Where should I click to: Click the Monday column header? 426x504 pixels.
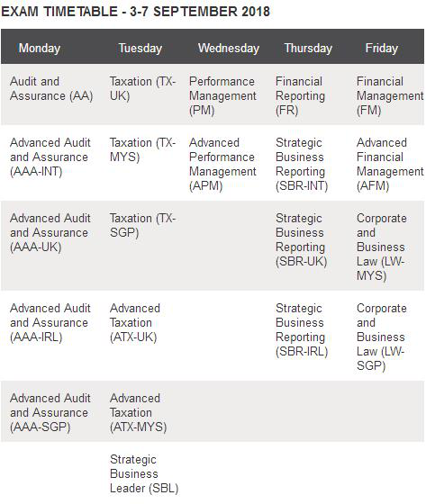[x=40, y=49]
